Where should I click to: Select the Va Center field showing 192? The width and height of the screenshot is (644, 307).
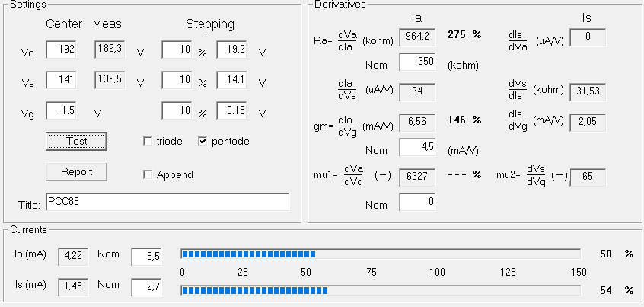click(61, 50)
